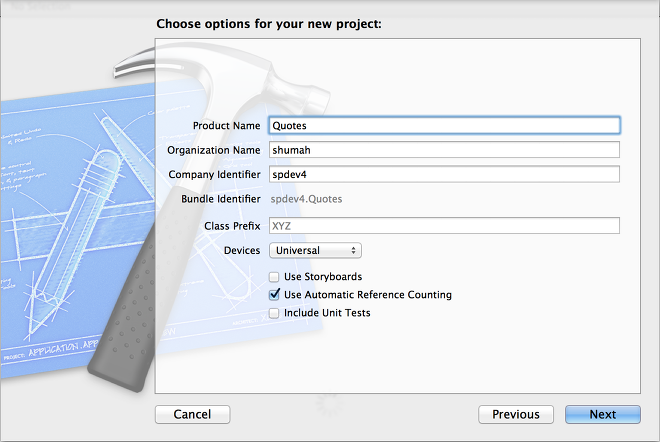660x442 pixels.
Task: Uncheck Use Automatic Reference Counting
Action: [x=274, y=295]
